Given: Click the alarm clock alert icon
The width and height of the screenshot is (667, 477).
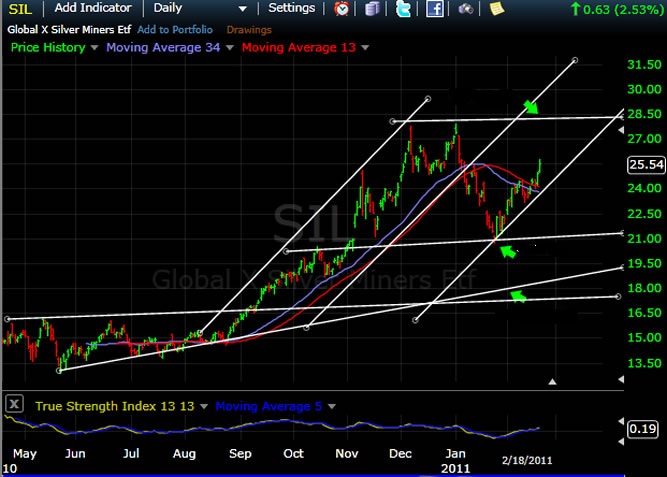Looking at the screenshot, I should [x=343, y=9].
